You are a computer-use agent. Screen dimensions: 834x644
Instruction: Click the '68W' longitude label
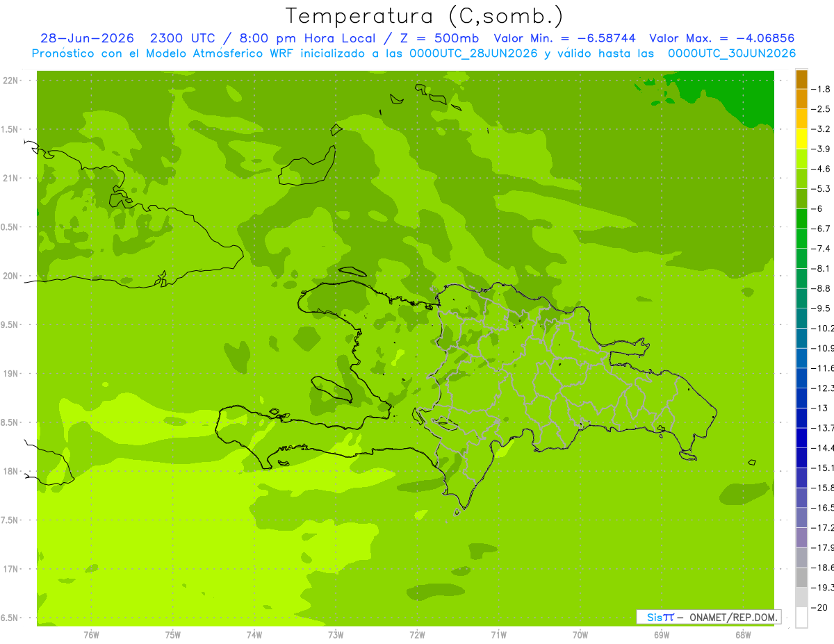[x=743, y=634]
